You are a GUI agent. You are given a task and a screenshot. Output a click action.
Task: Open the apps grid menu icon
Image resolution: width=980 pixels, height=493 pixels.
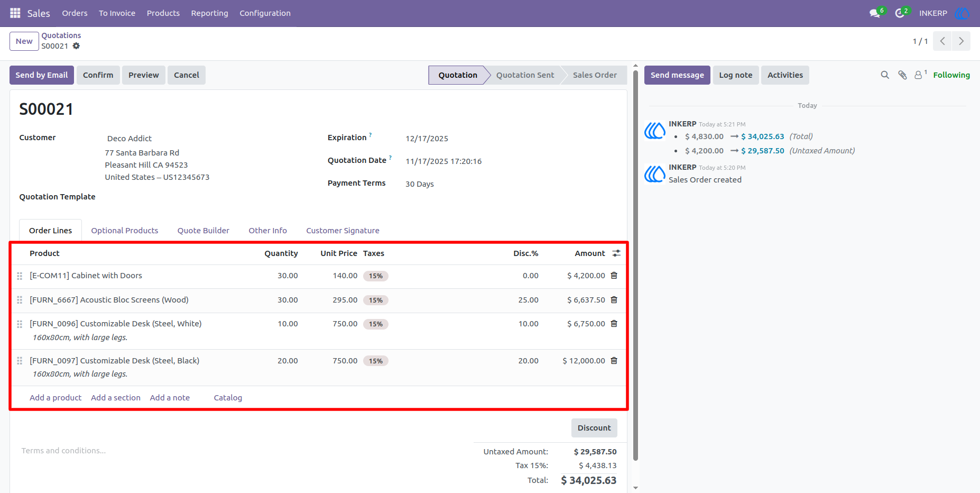(15, 13)
